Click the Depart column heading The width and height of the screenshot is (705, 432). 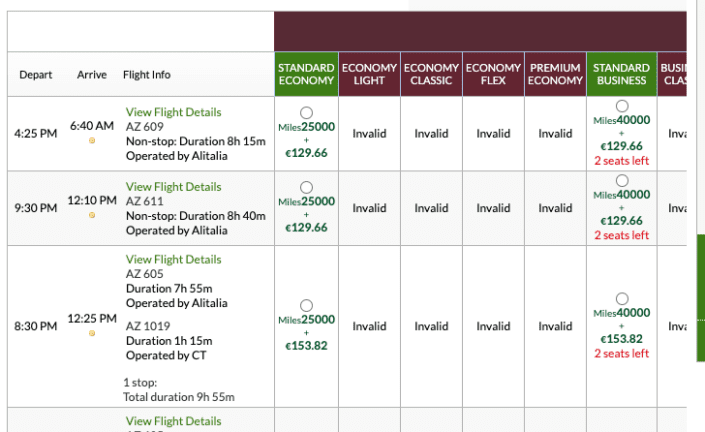36,75
